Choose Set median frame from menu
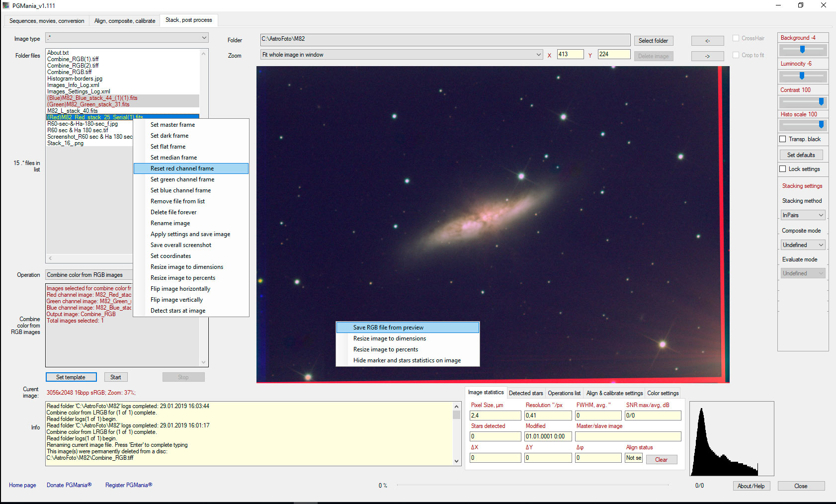 click(x=191, y=158)
